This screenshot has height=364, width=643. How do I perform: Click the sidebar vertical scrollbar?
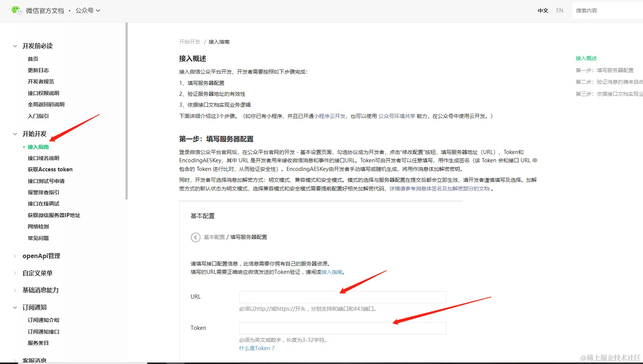click(127, 111)
